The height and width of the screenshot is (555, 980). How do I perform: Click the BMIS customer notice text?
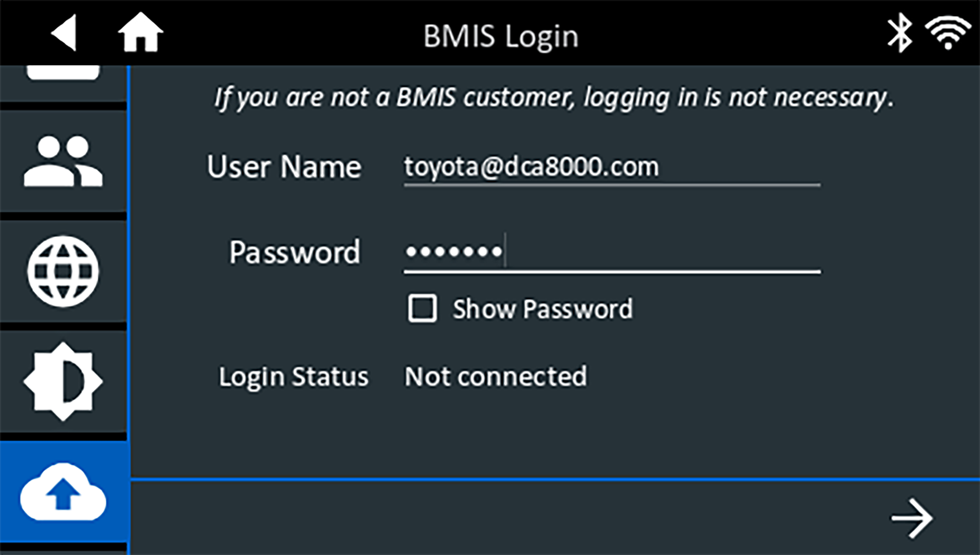(x=554, y=97)
